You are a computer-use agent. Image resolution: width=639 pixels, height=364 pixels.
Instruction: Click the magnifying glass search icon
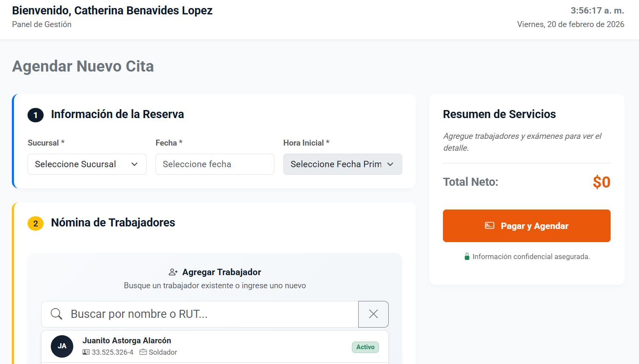(x=56, y=314)
